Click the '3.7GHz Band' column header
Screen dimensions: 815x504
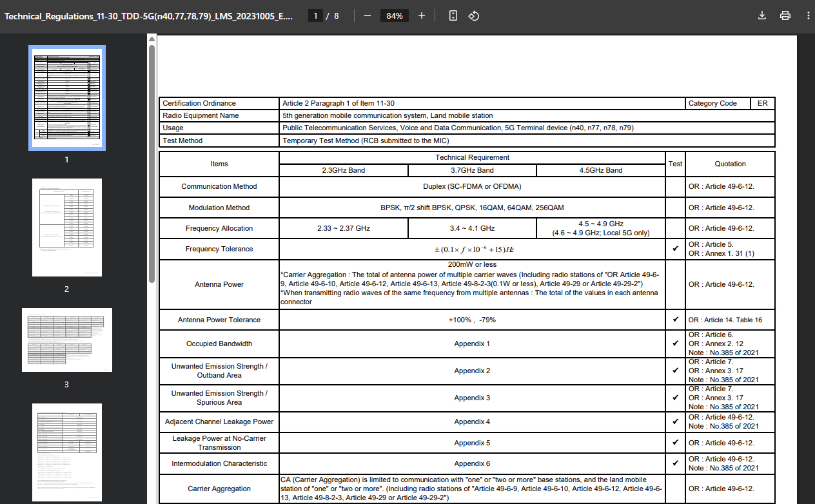(x=472, y=170)
